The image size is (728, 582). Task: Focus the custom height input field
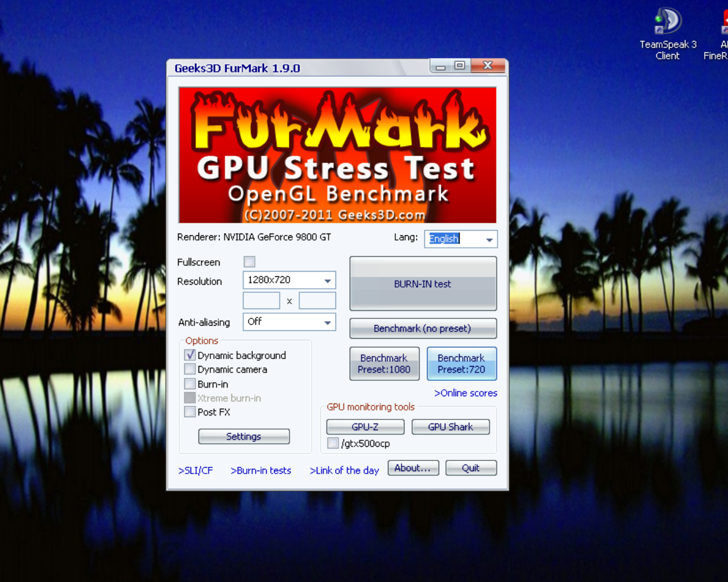tap(317, 301)
